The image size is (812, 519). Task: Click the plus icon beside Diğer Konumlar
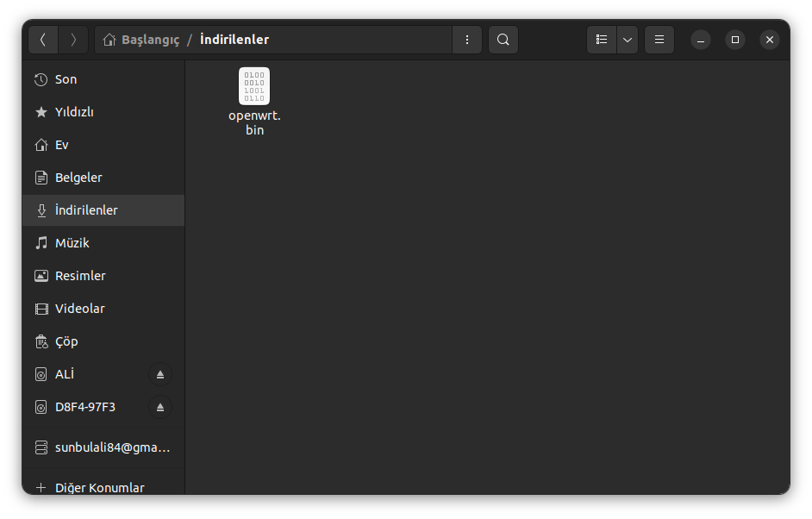[x=41, y=487]
